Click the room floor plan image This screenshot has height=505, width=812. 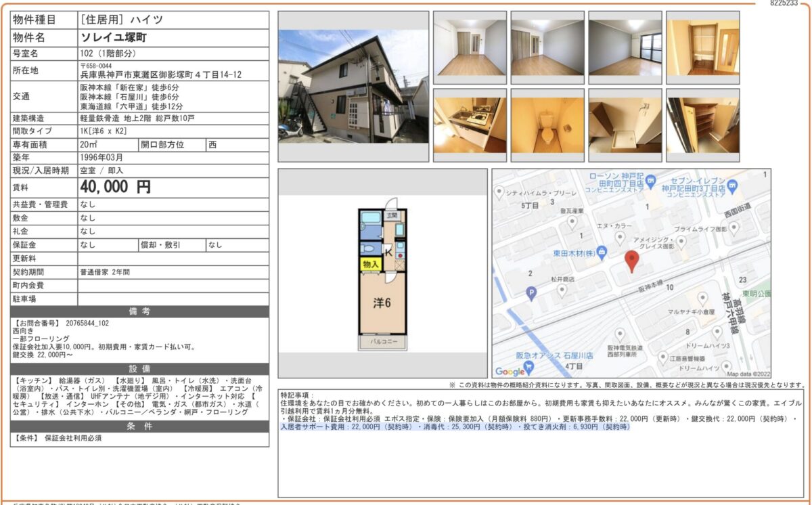pyautogui.click(x=383, y=279)
